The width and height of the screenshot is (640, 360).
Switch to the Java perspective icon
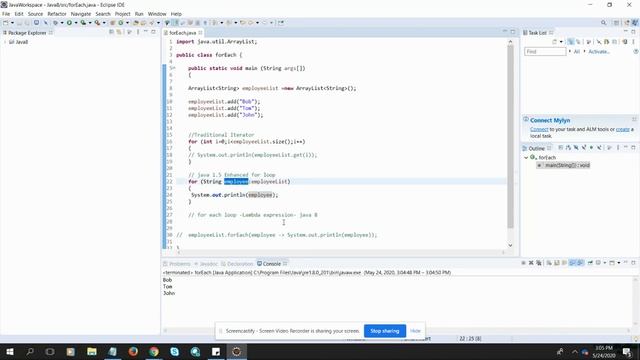tap(635, 22)
